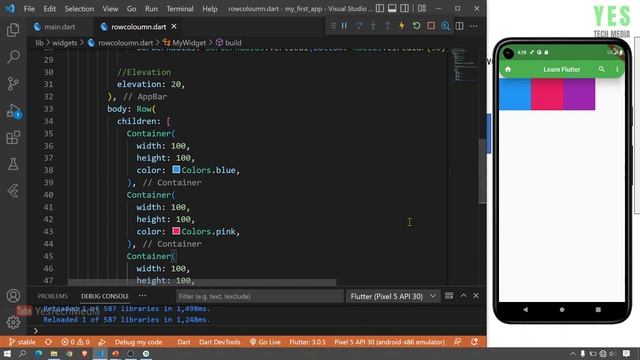Switch to the Problems panel tab
This screenshot has height=360, width=640.
[x=52, y=296]
